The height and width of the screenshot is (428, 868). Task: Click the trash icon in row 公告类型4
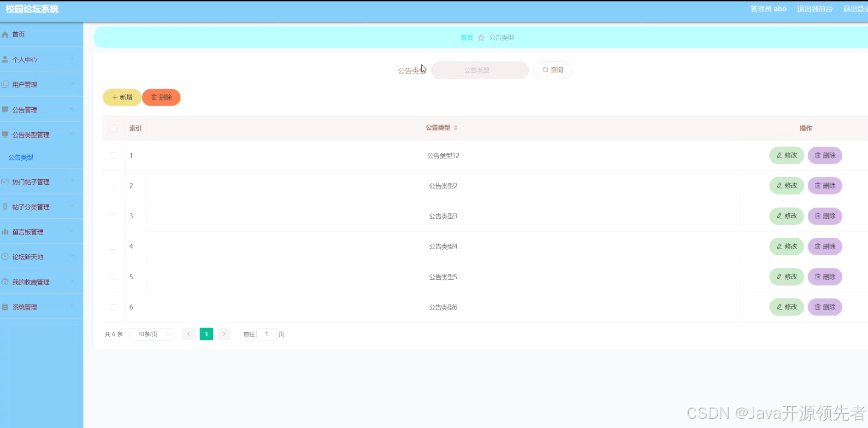[818, 246]
